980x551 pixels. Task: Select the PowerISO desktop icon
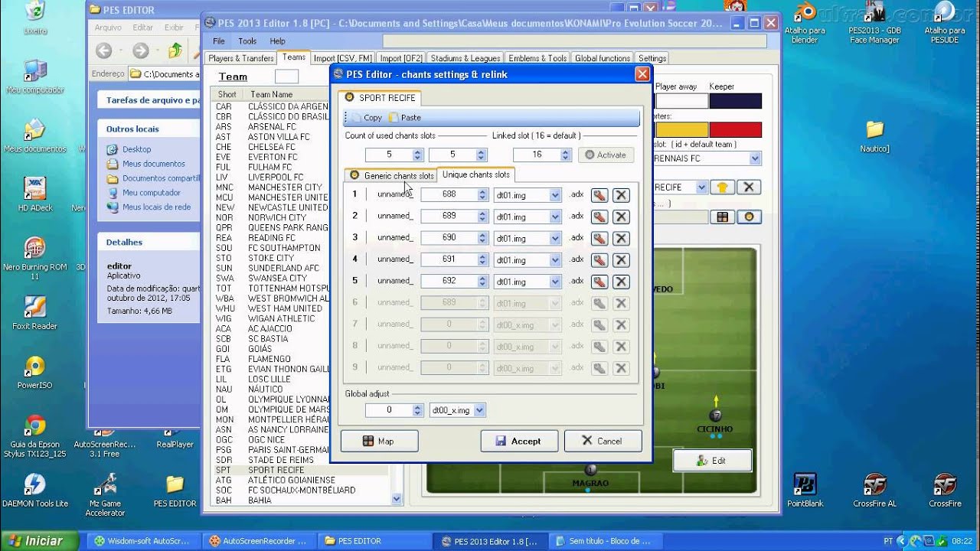(34, 371)
